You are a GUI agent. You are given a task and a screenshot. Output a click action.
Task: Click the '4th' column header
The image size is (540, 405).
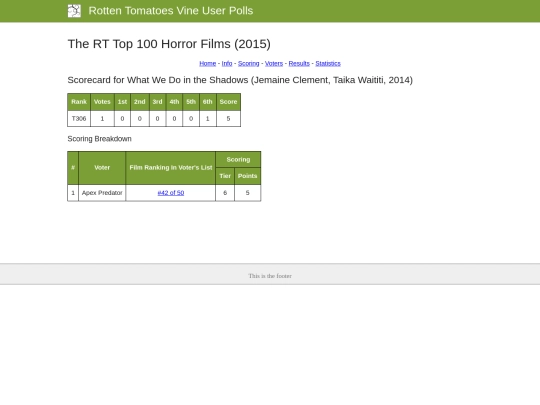pyautogui.click(x=174, y=102)
